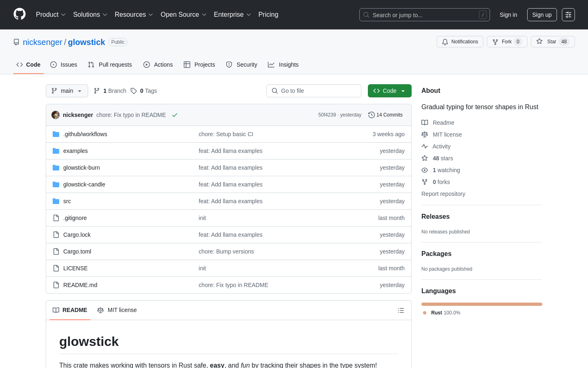
Task: Click Sign in
Action: tap(508, 15)
